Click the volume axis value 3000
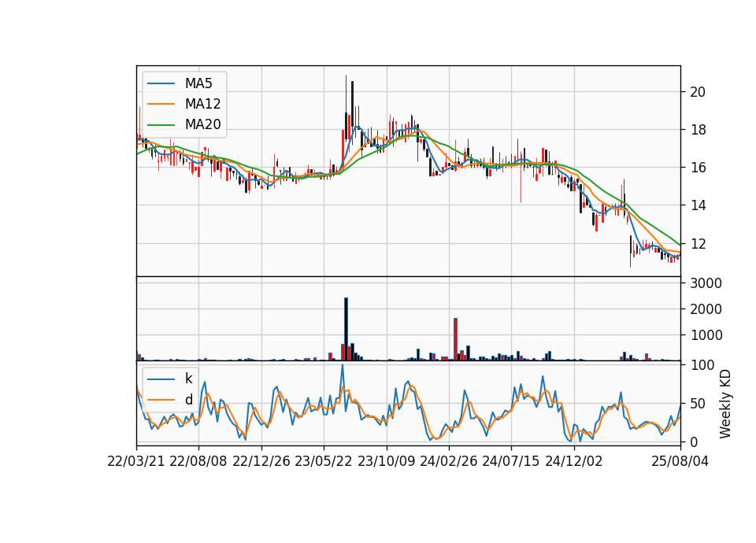Screen dimensions: 756x543 pos(706,283)
